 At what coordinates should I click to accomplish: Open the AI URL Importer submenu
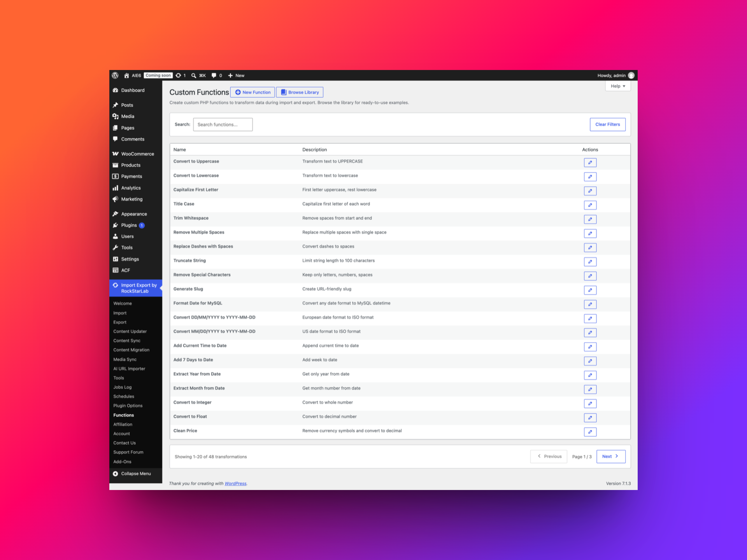tap(129, 369)
